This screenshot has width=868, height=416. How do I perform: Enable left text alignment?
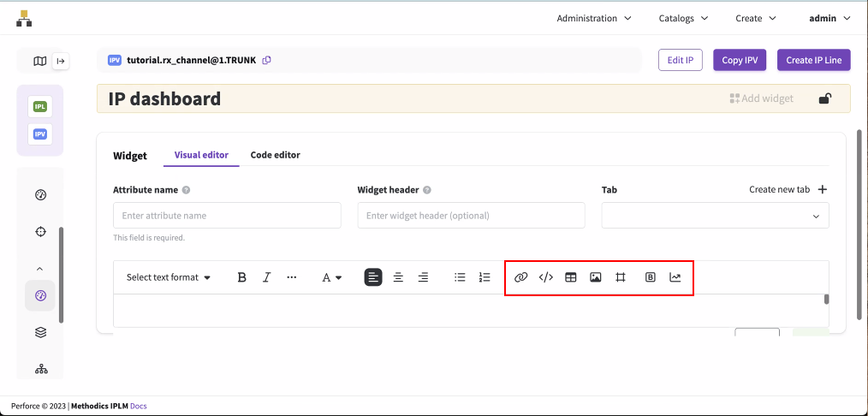(373, 277)
